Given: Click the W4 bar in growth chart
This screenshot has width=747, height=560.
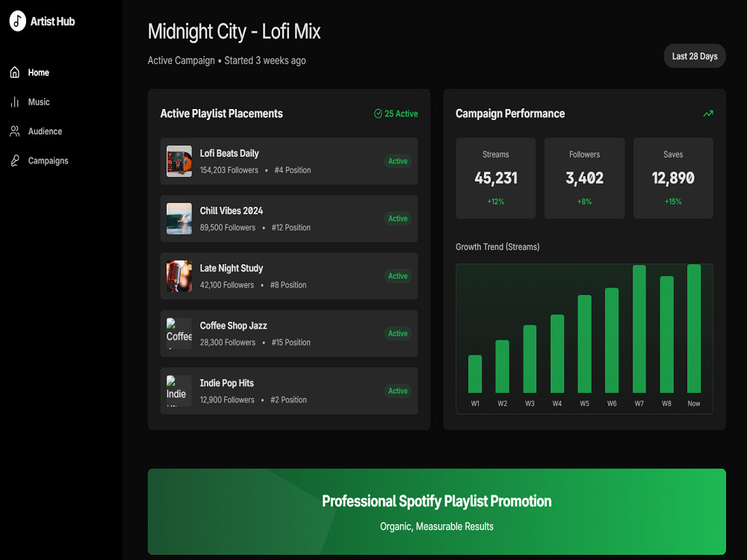Looking at the screenshot, I should pos(557,354).
